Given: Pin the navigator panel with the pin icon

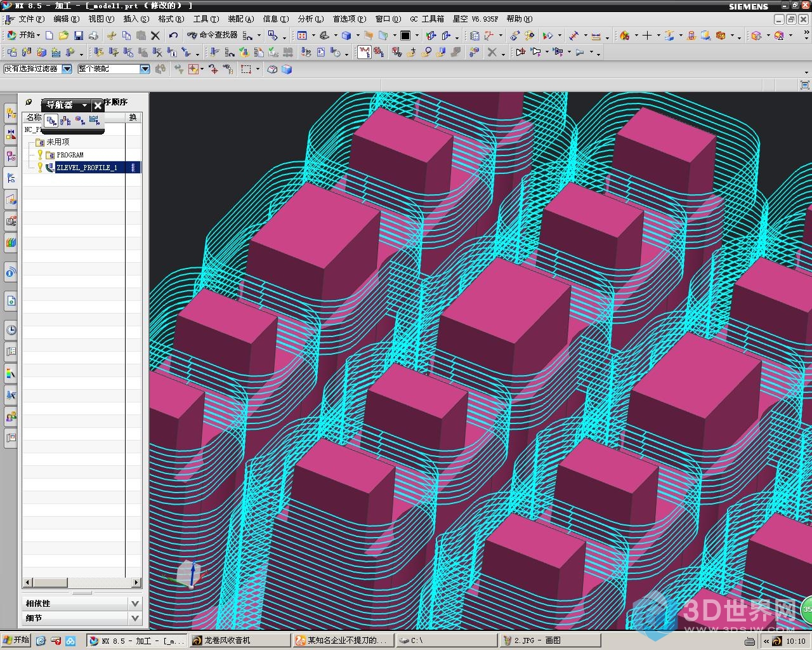Looking at the screenshot, I should [29, 102].
